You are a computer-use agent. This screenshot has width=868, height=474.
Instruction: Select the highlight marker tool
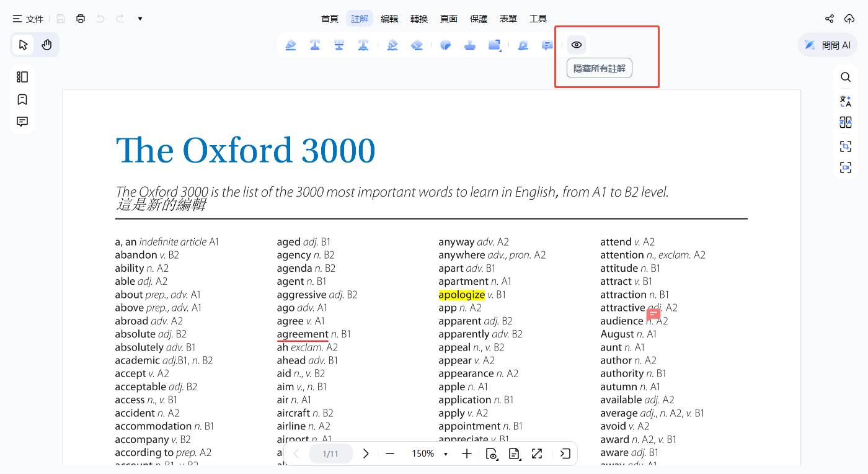click(291, 45)
